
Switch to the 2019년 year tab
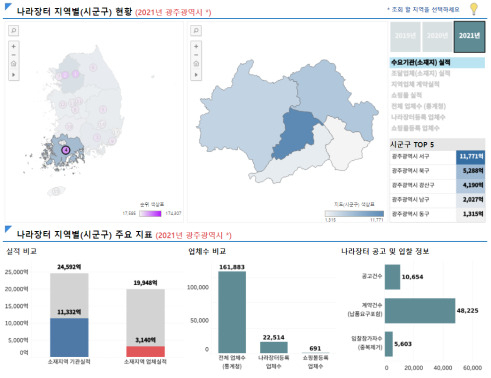point(405,36)
